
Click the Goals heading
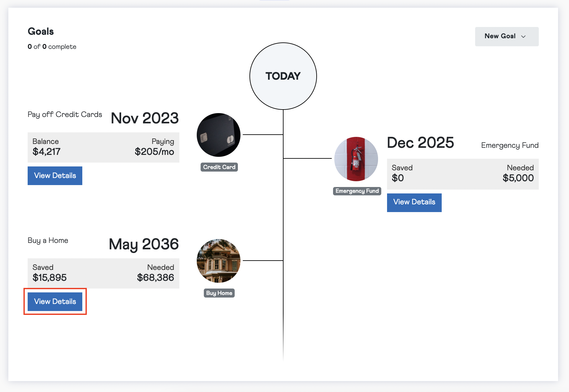coord(40,31)
